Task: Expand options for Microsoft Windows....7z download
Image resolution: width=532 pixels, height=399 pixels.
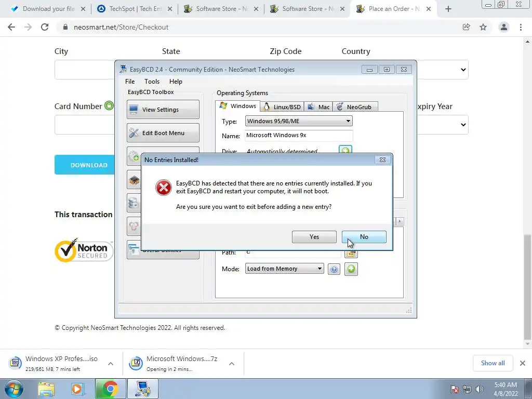Action: pos(232,364)
